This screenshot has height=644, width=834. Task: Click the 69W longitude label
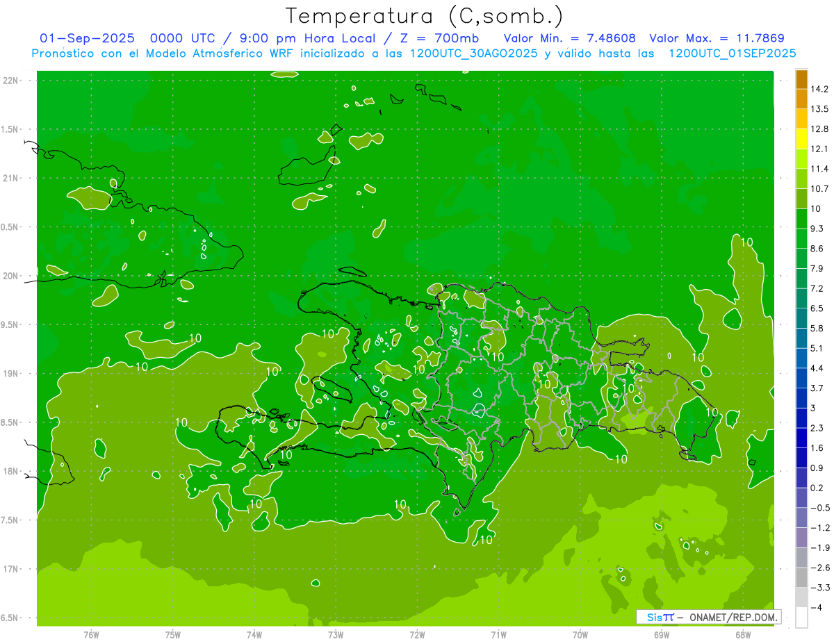[662, 634]
